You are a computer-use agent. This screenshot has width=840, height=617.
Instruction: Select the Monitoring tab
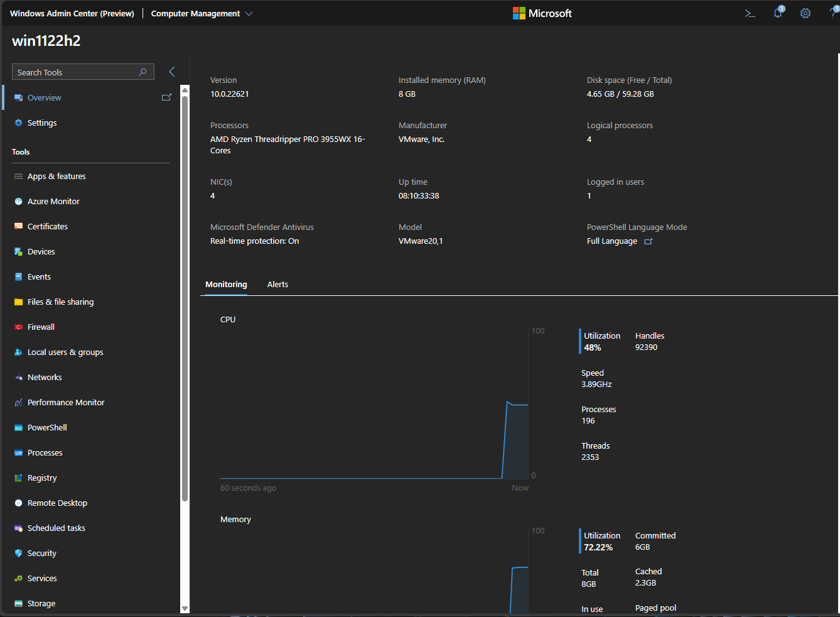tap(226, 284)
